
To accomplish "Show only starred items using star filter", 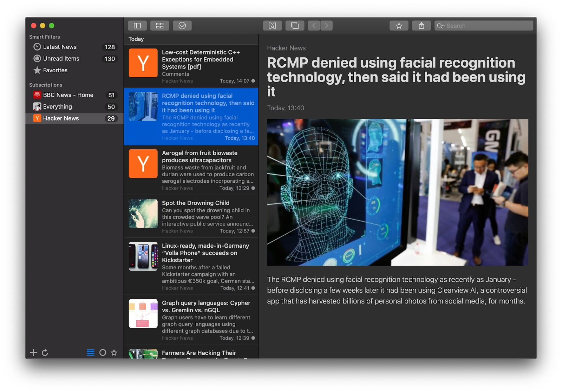I will [114, 352].
